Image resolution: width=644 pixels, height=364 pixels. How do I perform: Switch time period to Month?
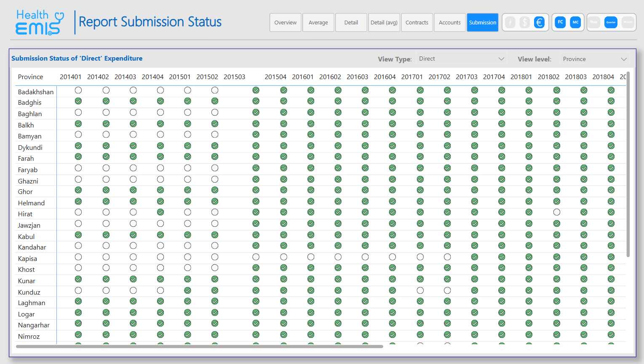[x=628, y=22]
